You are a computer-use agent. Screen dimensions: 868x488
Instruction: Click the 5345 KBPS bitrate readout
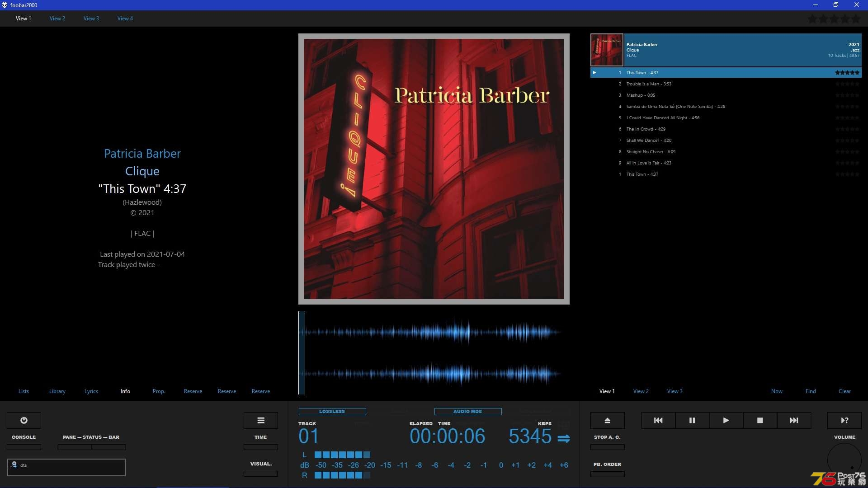tap(530, 436)
